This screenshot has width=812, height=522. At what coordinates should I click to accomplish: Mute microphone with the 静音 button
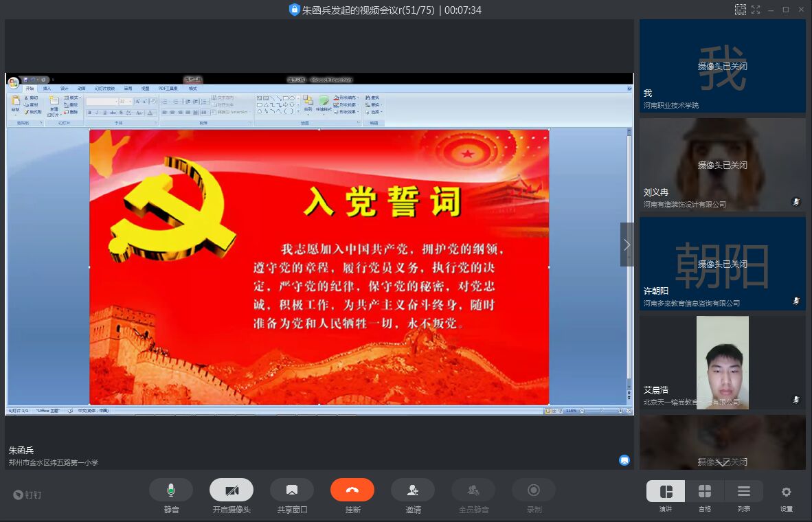[x=171, y=490]
